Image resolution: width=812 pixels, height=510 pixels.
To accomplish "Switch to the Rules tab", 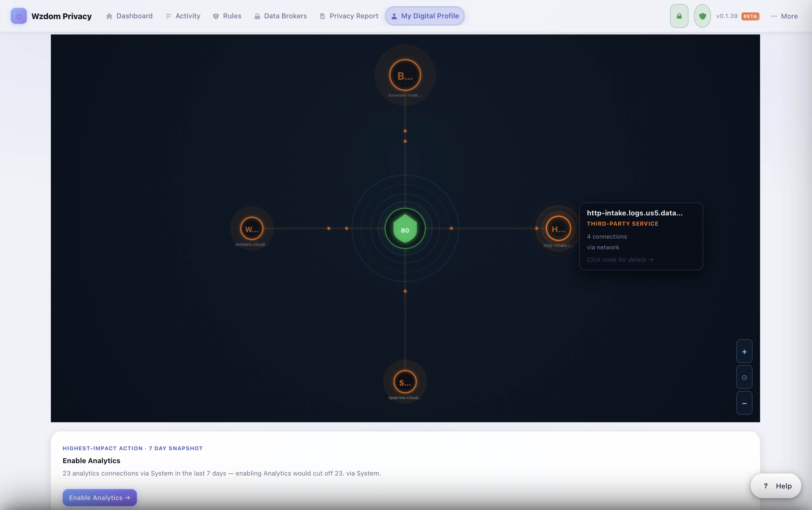I will click(x=227, y=16).
